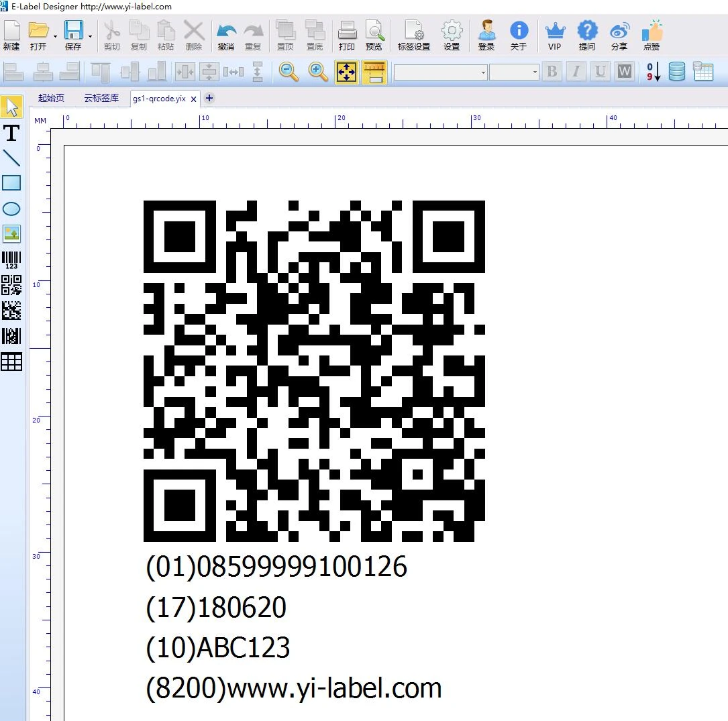Open 标签设置 label settings
Viewport: 728px width, 721px height.
(x=414, y=36)
